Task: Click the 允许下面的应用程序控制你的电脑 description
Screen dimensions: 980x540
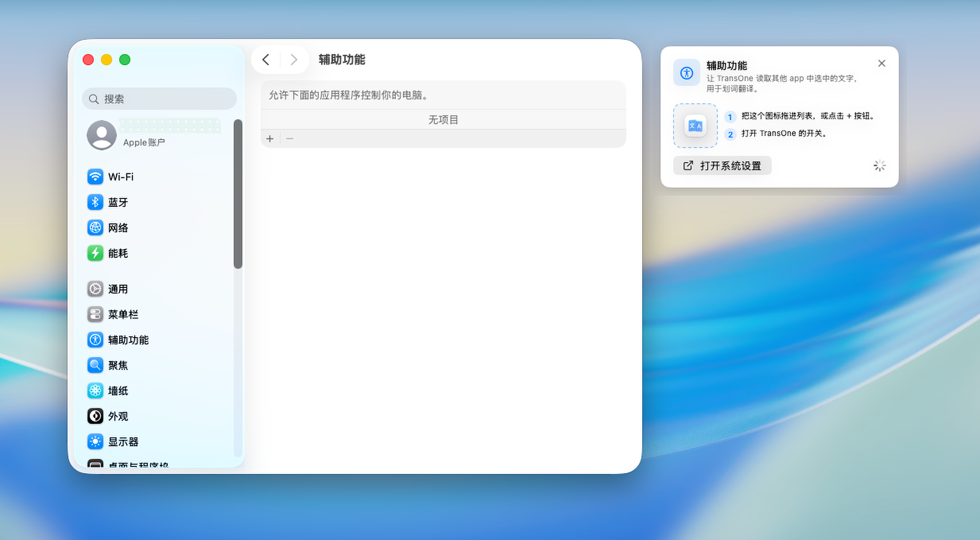Action: pos(349,95)
